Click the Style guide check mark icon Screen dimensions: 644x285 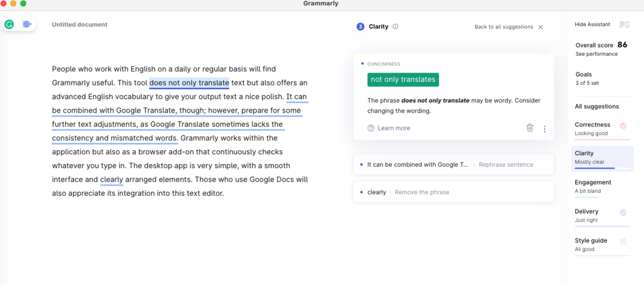click(x=623, y=242)
